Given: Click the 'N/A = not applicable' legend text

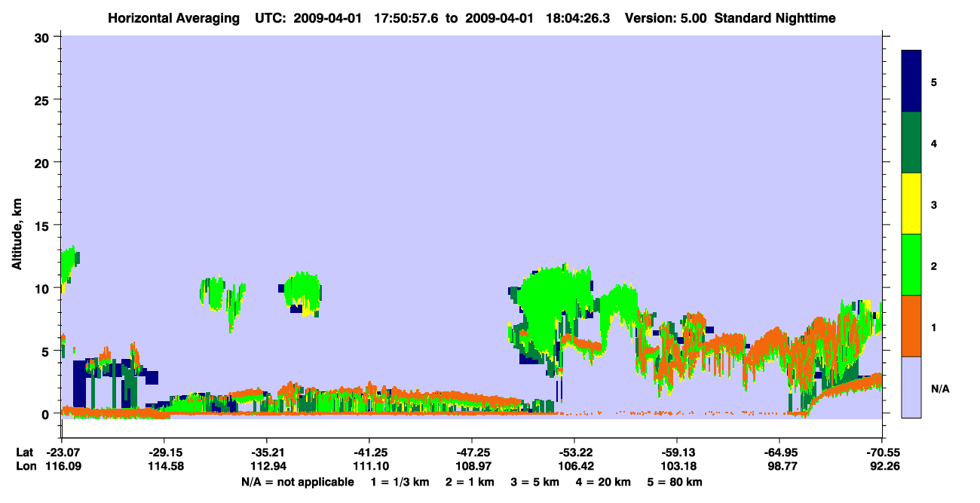Looking at the screenshot, I should coord(297,482).
